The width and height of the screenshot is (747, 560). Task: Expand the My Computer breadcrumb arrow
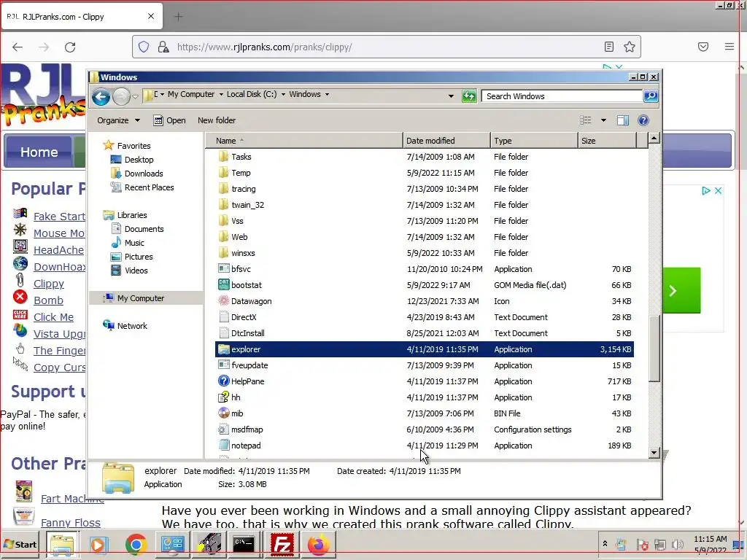pos(221,94)
